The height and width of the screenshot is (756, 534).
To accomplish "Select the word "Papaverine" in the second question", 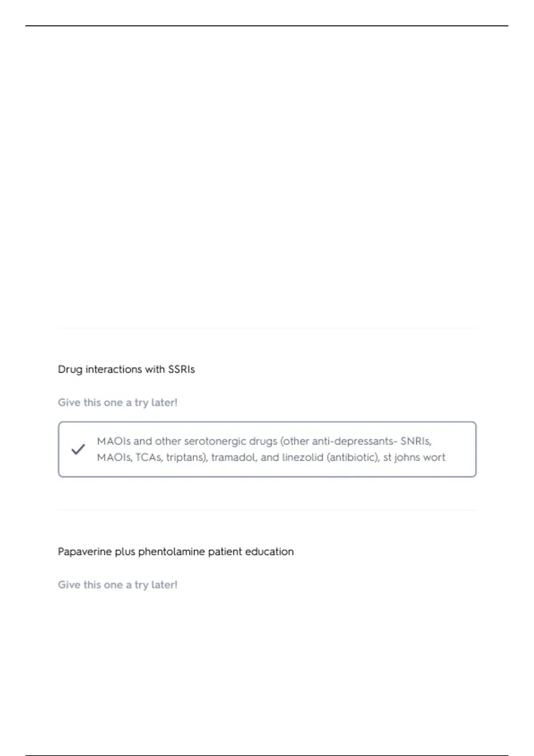I will pos(85,551).
